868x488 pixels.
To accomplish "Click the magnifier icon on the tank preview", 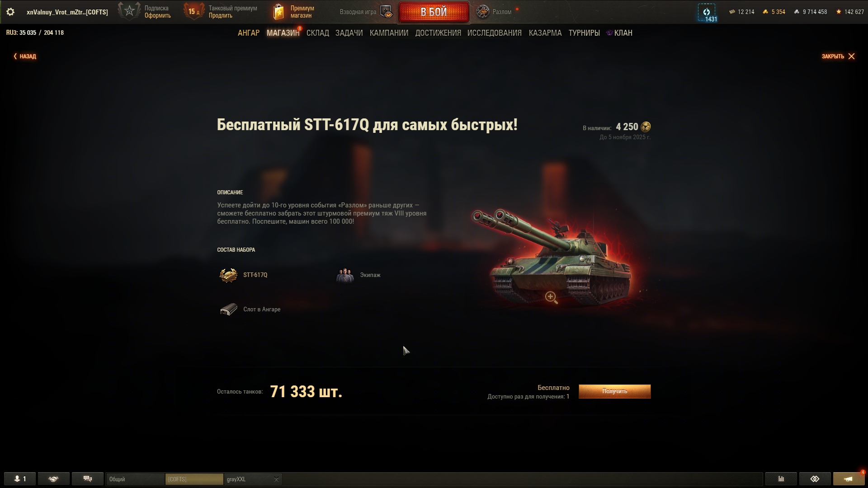I will click(551, 297).
